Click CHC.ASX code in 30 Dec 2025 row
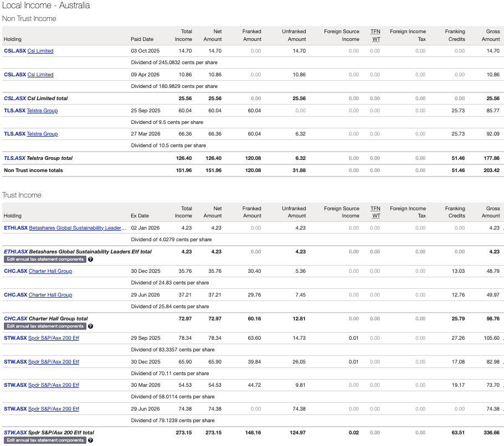Viewport: 504px width, 446px height. [x=16, y=271]
